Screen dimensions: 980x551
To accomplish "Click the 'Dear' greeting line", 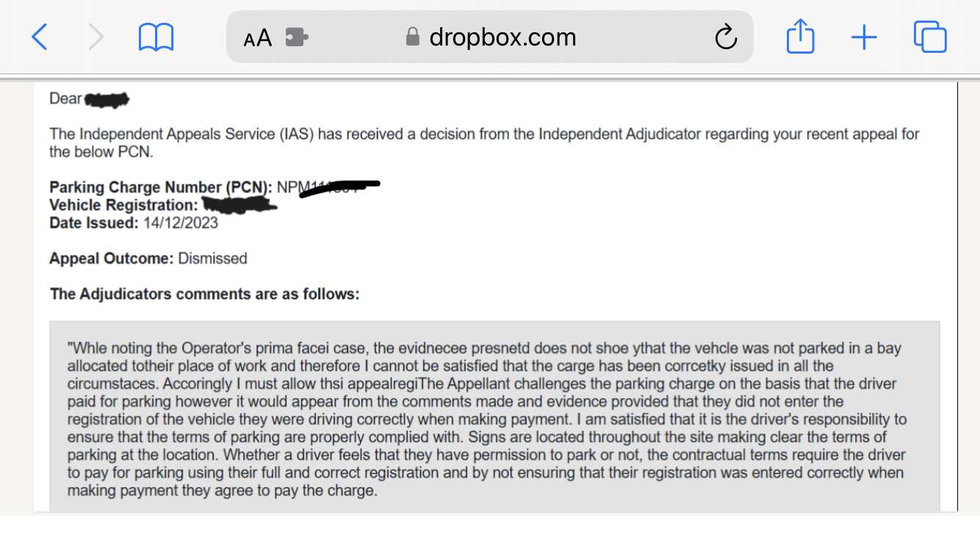I will point(89,98).
